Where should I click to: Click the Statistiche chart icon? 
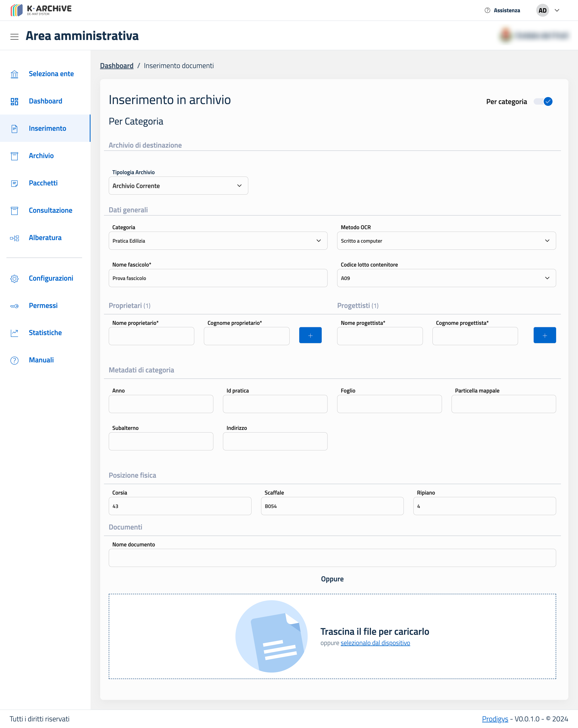(14, 333)
